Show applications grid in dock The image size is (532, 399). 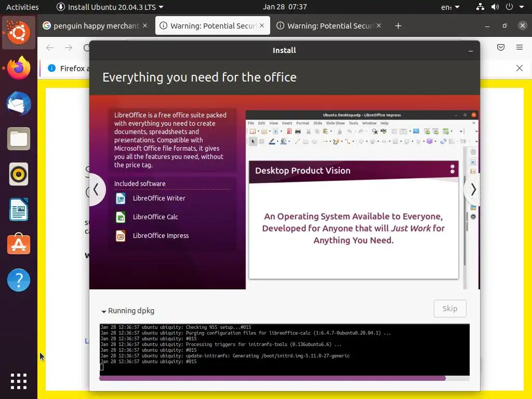(19, 381)
